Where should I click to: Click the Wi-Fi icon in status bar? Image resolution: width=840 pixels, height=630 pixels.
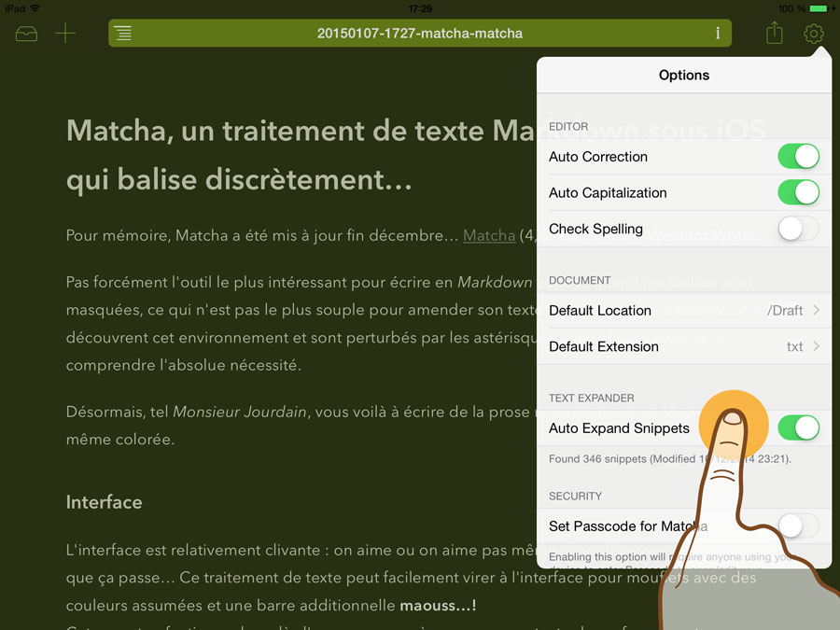[35, 8]
